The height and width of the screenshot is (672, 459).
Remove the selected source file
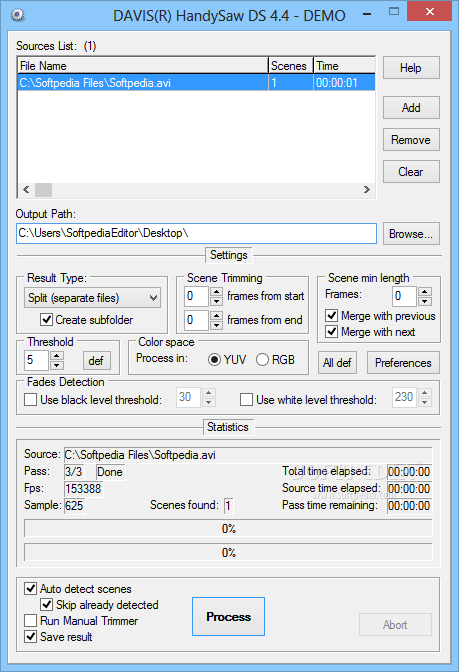411,140
